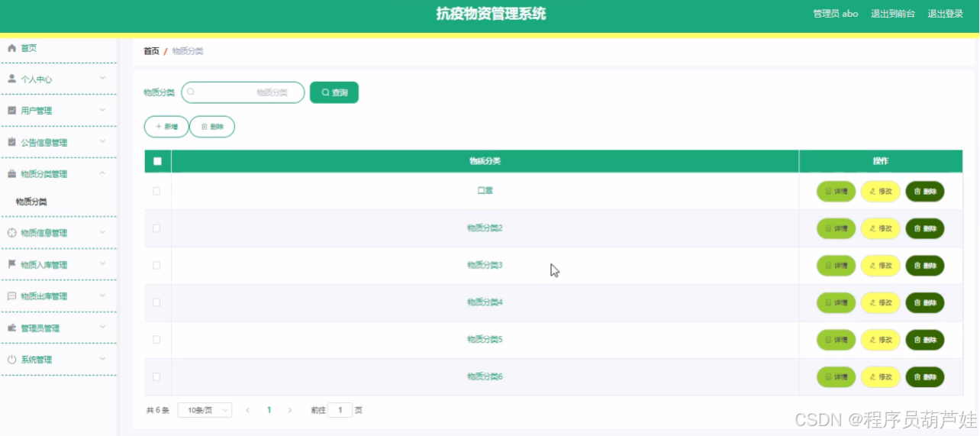
Task: Click the next page arrow in pagination
Action: coord(290,410)
